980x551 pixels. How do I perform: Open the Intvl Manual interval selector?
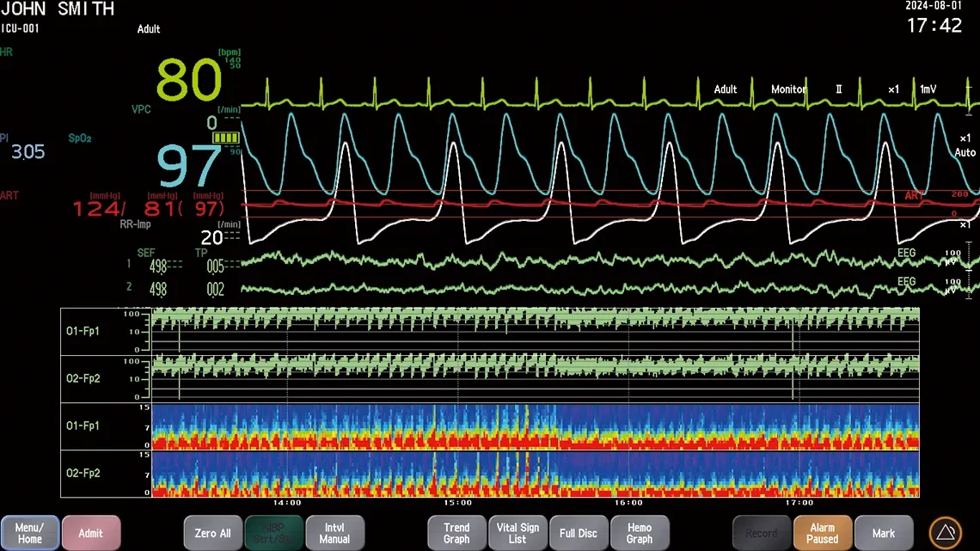[x=334, y=533]
